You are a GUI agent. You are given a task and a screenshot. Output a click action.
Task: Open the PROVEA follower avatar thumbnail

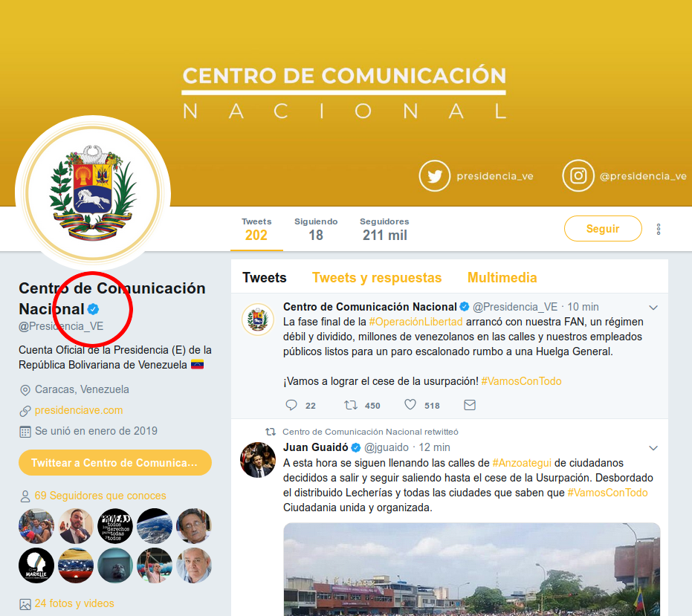(115, 525)
